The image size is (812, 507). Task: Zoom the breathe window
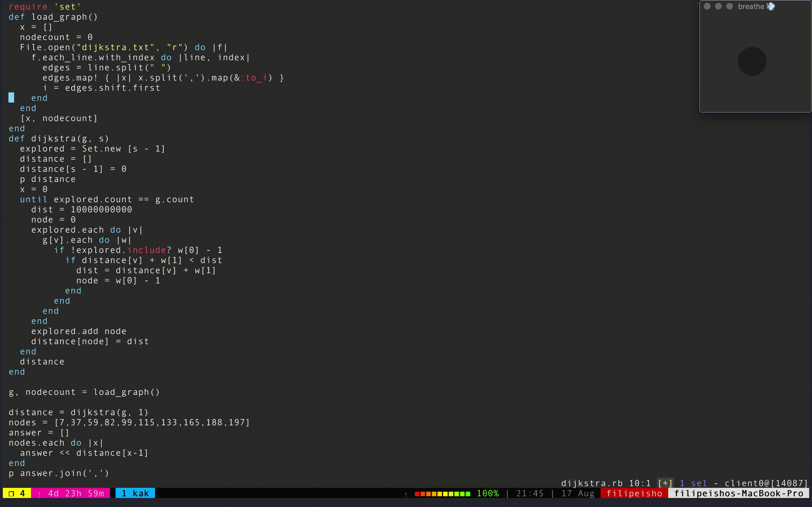pos(729,6)
